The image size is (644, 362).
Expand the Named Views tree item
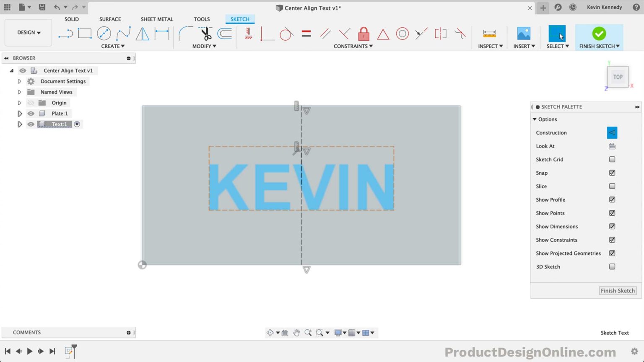(x=19, y=92)
